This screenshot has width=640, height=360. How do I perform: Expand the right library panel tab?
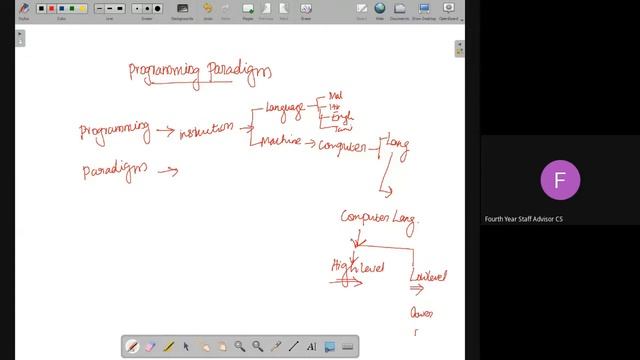pyautogui.click(x=459, y=49)
